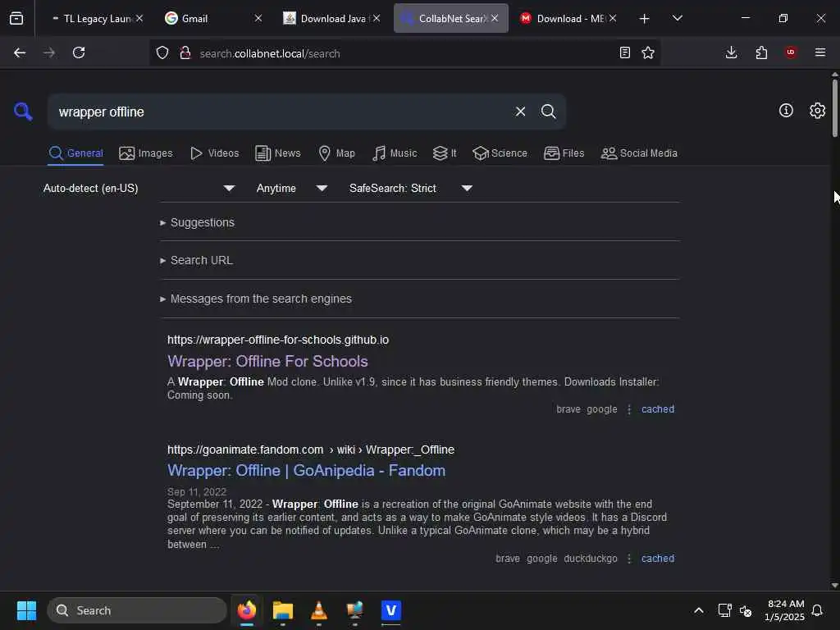Open cached link for Offline For Schools
840x630 pixels.
pos(658,409)
